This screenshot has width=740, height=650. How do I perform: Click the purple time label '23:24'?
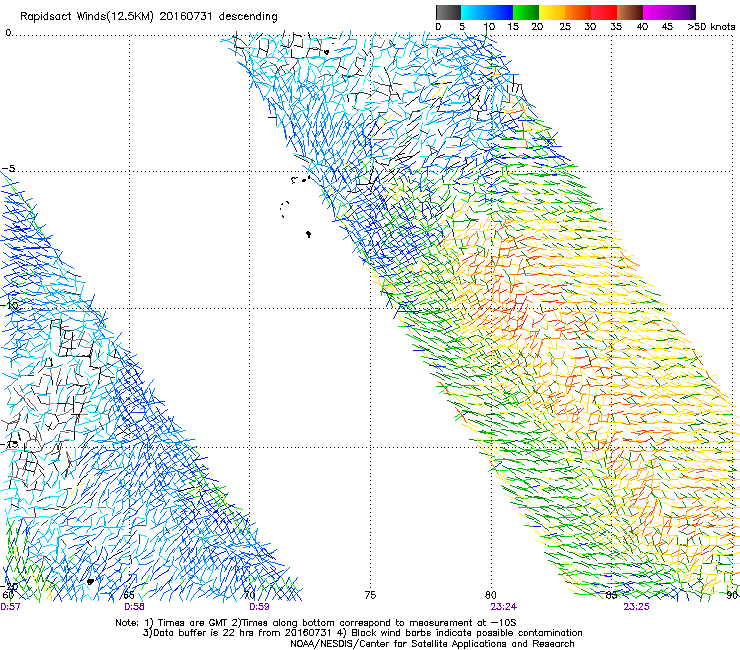coord(504,607)
